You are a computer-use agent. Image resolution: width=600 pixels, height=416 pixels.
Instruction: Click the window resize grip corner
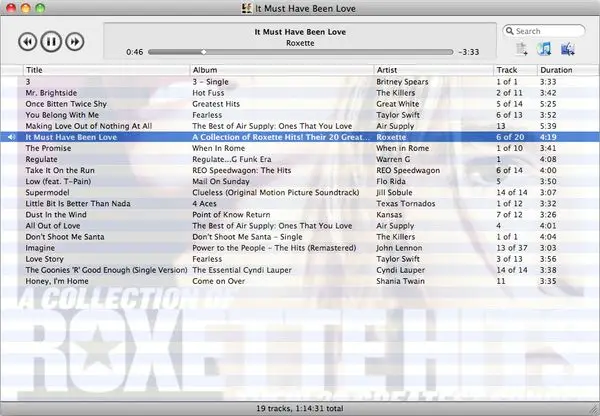pyautogui.click(x=594, y=411)
